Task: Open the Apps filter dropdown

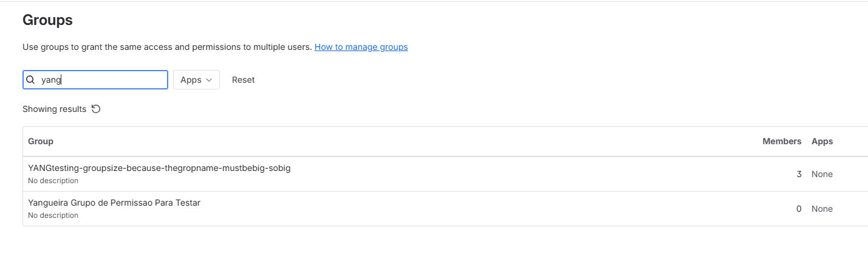Action: pos(196,80)
